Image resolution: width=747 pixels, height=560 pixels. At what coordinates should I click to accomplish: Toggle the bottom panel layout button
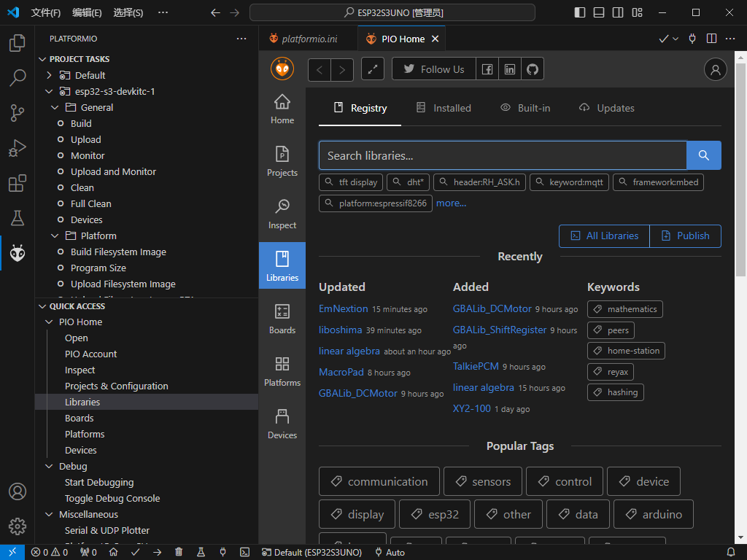(599, 12)
